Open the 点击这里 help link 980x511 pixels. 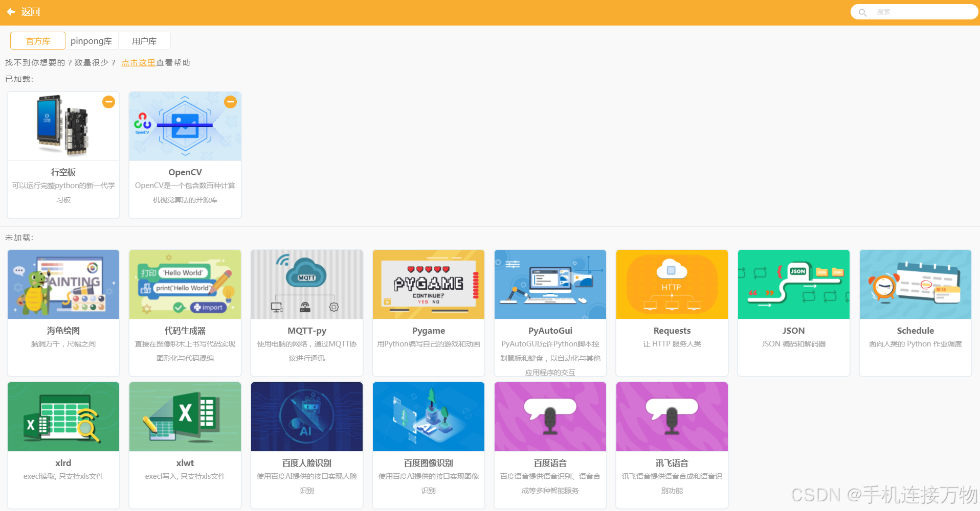[138, 63]
